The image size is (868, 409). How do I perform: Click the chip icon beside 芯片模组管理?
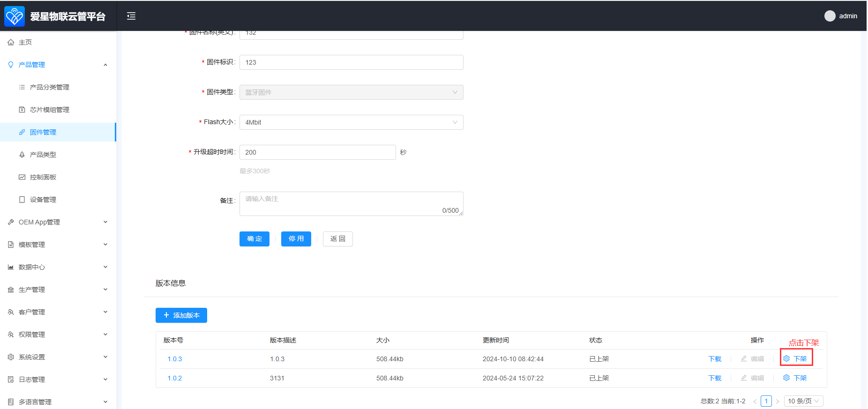(22, 110)
